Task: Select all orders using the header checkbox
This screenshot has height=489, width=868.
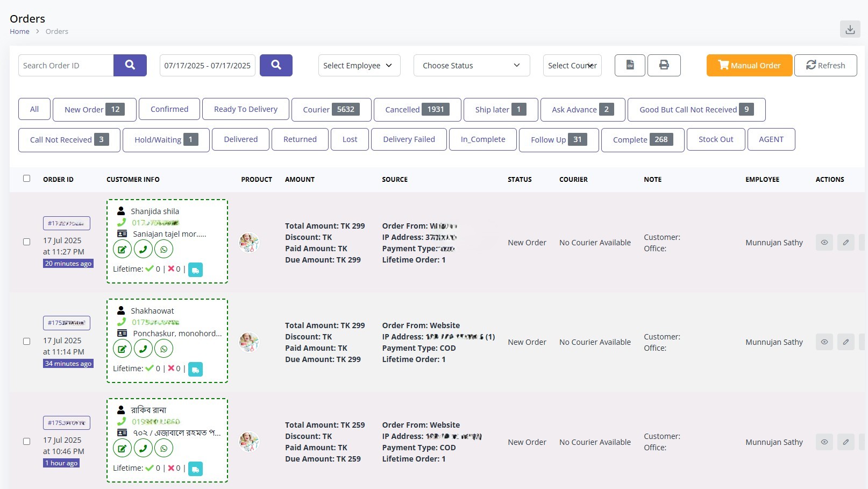Action: [x=26, y=178]
